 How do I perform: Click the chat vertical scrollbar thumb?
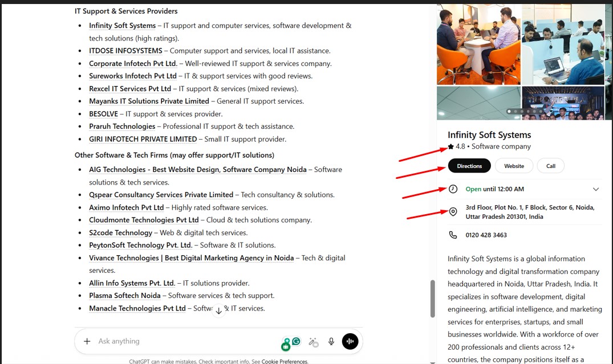432,298
